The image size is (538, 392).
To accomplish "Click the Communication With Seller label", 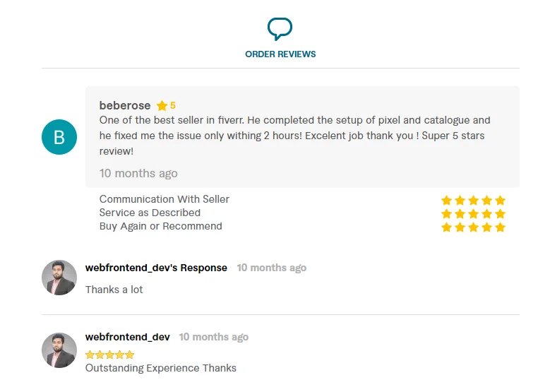I will click(x=165, y=199).
